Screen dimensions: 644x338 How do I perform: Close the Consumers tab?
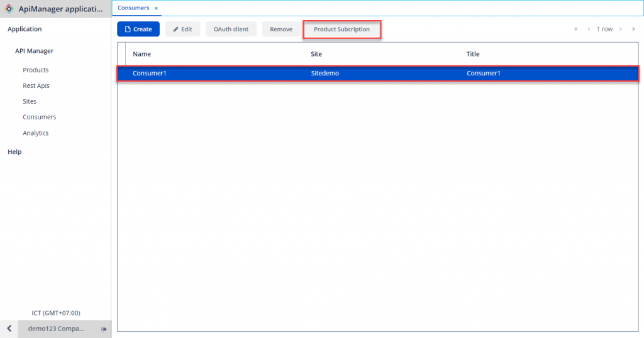(x=156, y=8)
